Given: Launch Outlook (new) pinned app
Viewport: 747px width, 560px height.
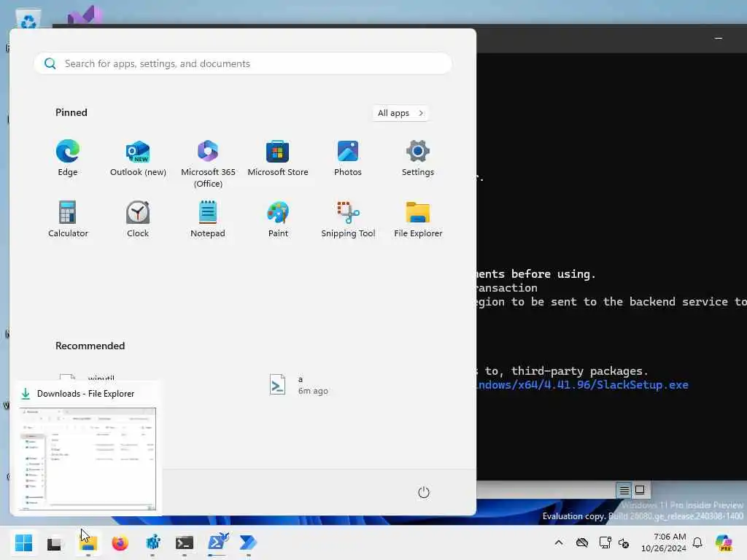Looking at the screenshot, I should click(138, 158).
